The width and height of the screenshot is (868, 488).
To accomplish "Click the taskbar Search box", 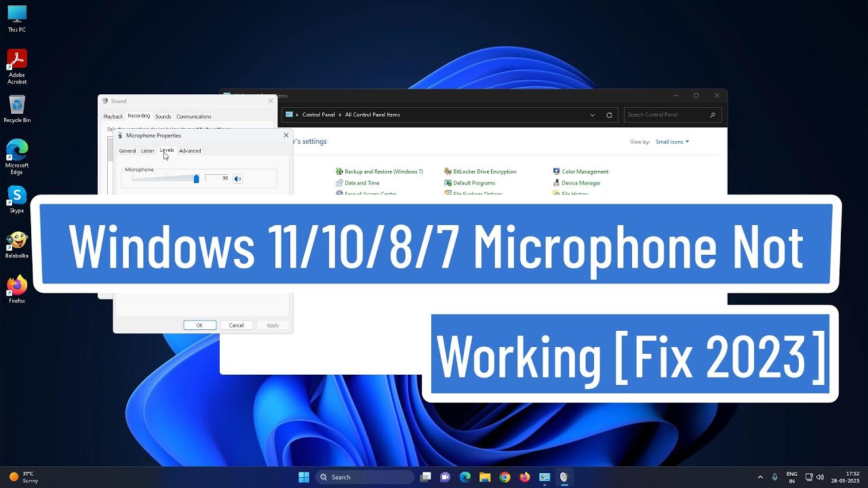I will [x=364, y=477].
